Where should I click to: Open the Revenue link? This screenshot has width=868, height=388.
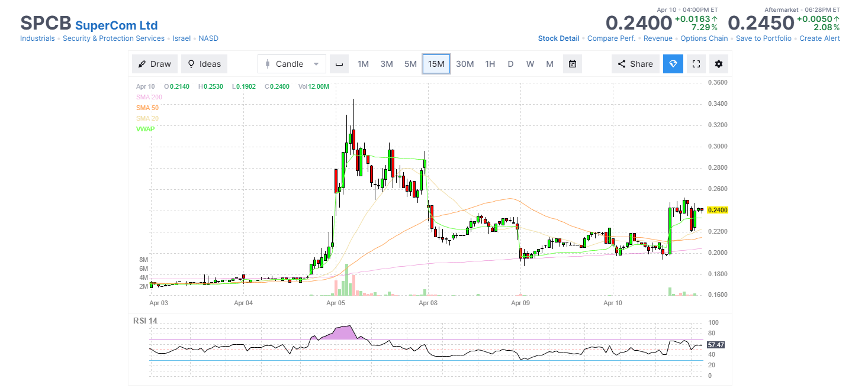[x=658, y=38]
